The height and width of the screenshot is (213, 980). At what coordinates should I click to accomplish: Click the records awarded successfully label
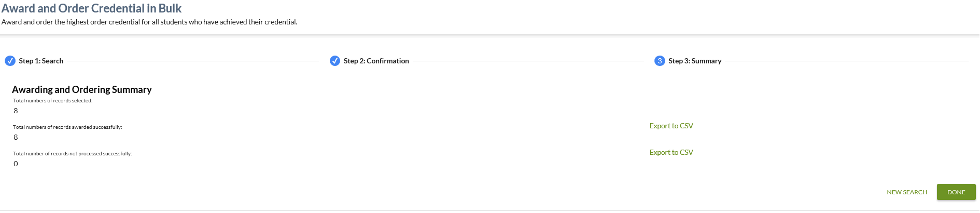coord(67,127)
